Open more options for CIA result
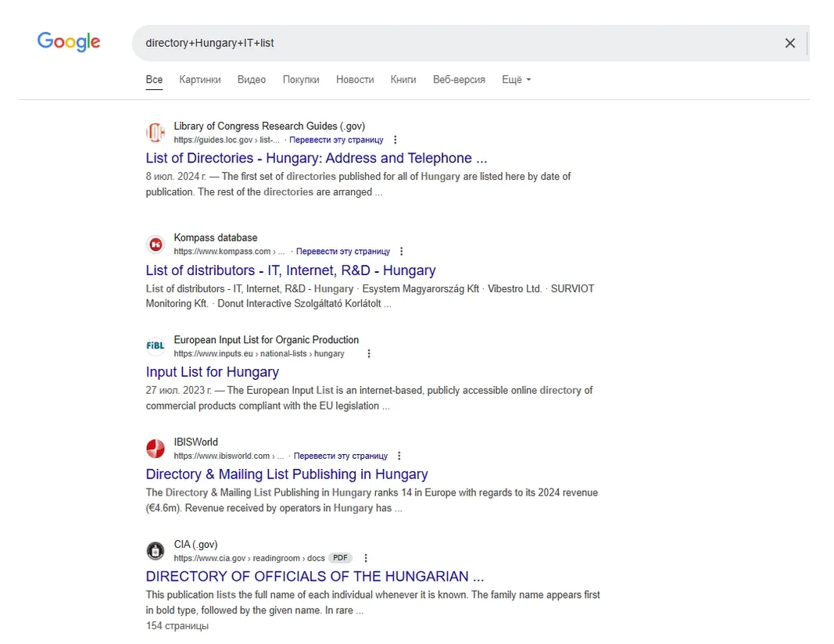 click(x=366, y=558)
